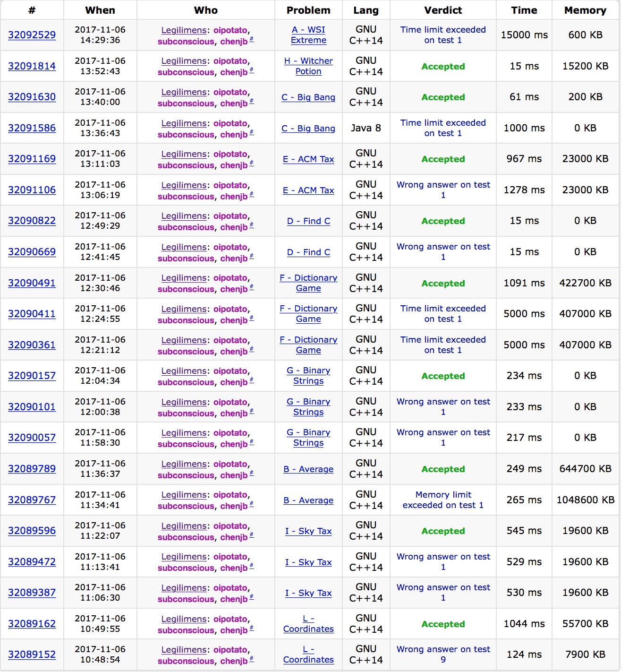Image resolution: width=629 pixels, height=672 pixels.
Task: Open submission 32090157
Action: (x=32, y=376)
